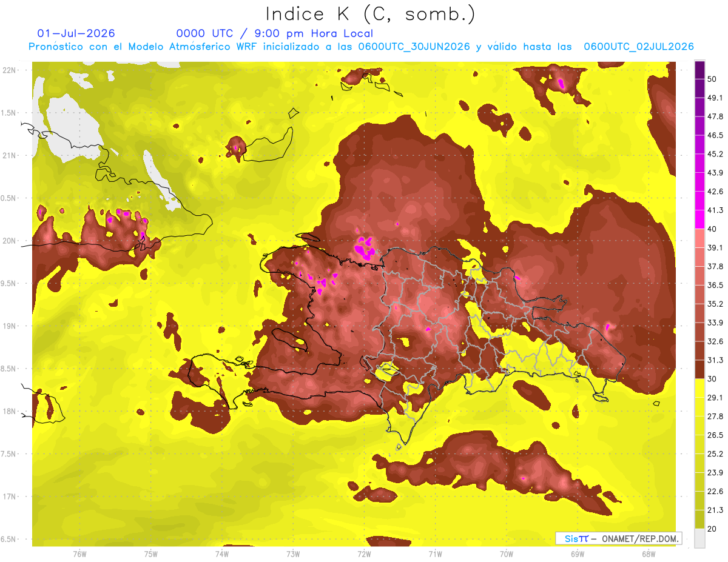
Task: Click the '68W' longitude label
Action: [649, 554]
